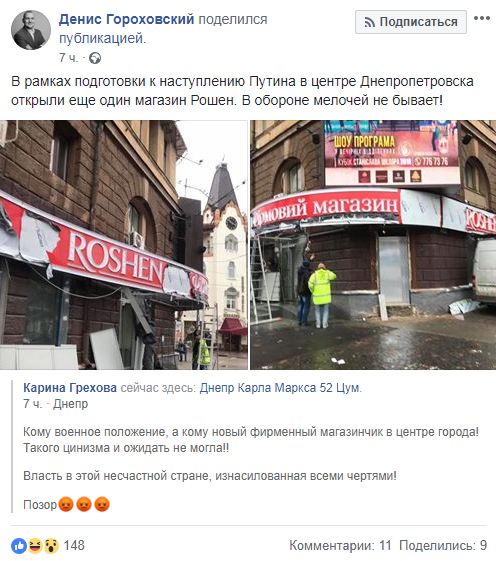The width and height of the screenshot is (496, 561).
Task: Click the Днепр location under shared post
Action: [x=70, y=404]
